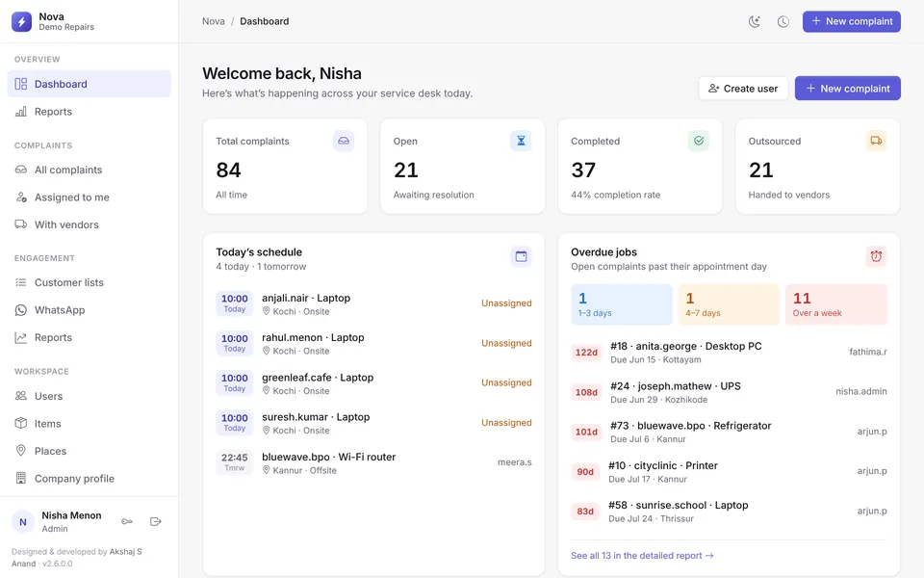Open Company profile page
The height and width of the screenshot is (578, 924).
[89, 479]
